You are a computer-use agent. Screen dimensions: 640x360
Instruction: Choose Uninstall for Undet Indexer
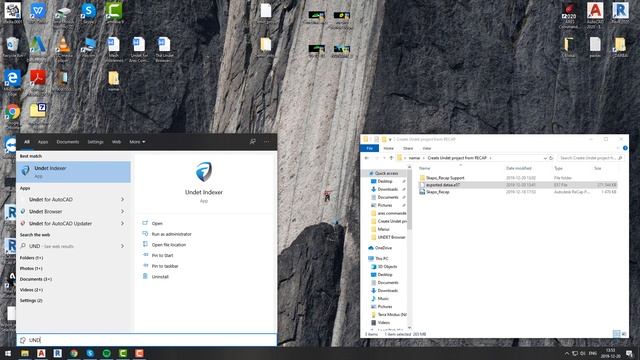(160, 277)
